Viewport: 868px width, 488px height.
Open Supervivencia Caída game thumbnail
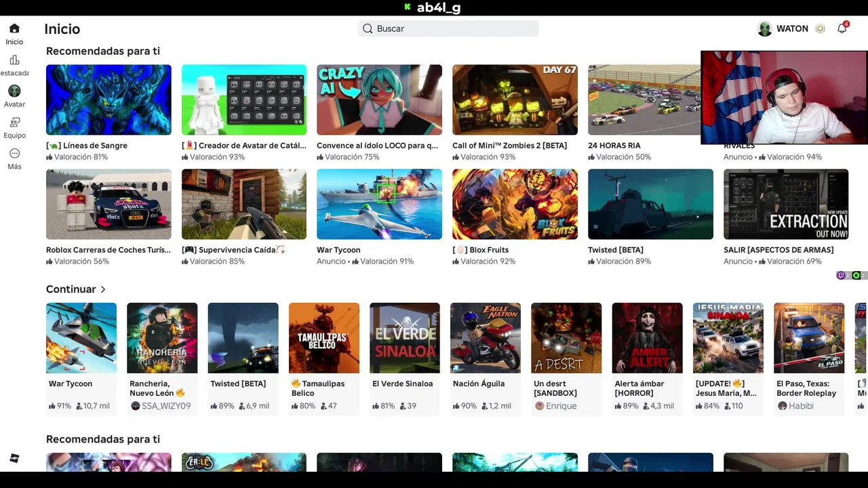[x=244, y=204]
